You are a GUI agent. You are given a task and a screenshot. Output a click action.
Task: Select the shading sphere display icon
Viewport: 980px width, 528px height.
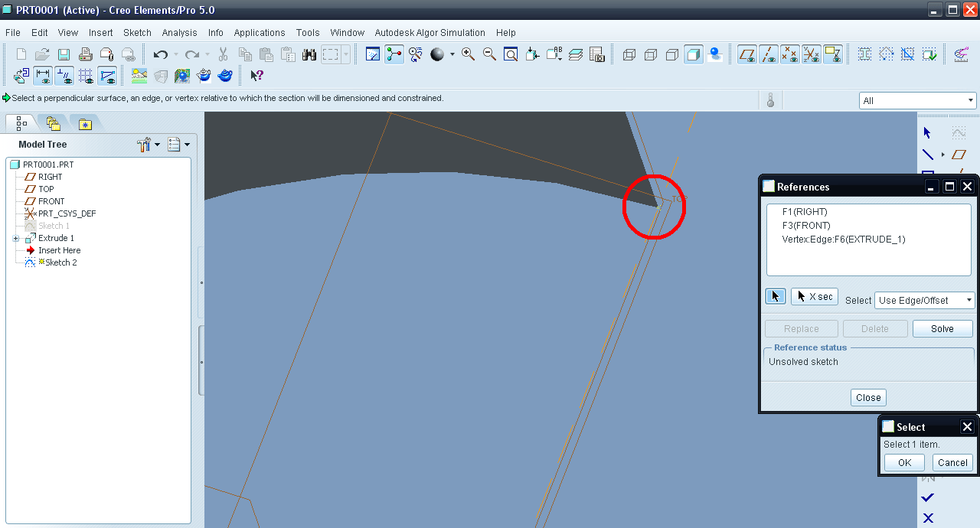437,54
